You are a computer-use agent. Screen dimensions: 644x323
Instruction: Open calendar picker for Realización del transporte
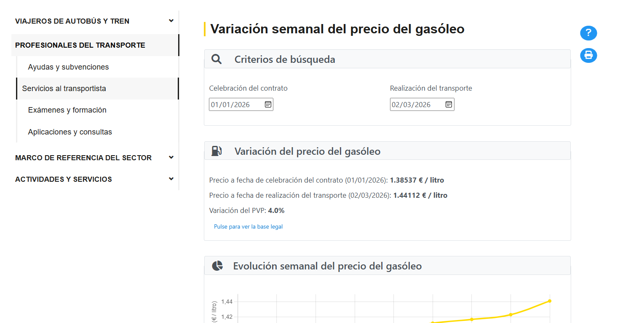pos(449,105)
